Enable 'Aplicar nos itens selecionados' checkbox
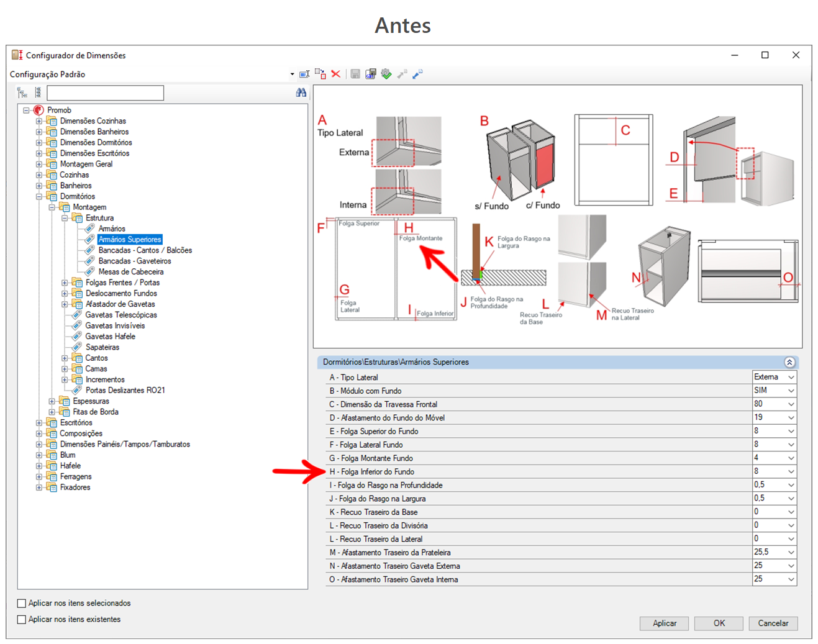The width and height of the screenshot is (818, 644). (x=22, y=603)
